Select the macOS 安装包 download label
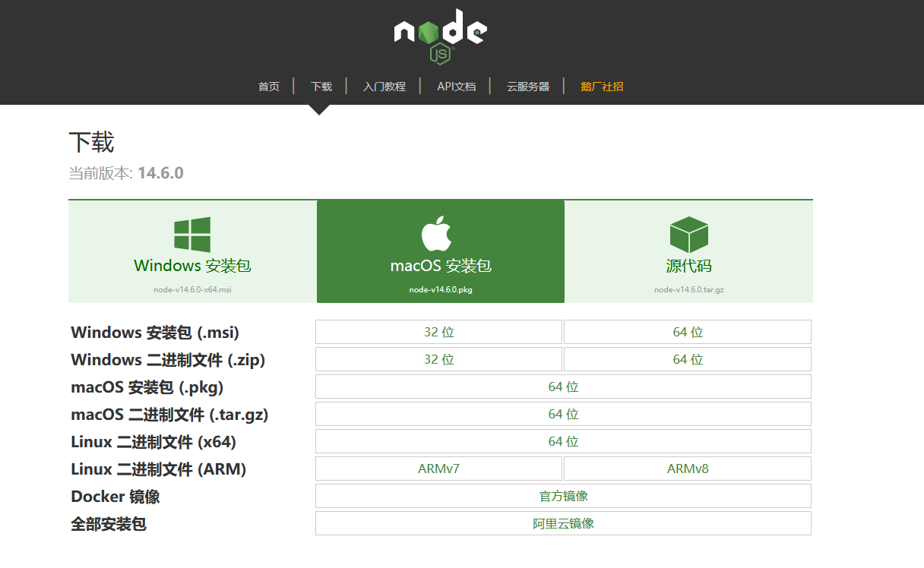Viewport: 924px width, 568px height. tap(441, 266)
